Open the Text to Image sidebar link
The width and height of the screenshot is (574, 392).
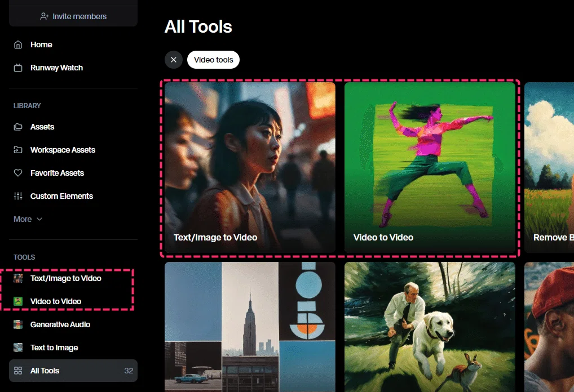(54, 348)
